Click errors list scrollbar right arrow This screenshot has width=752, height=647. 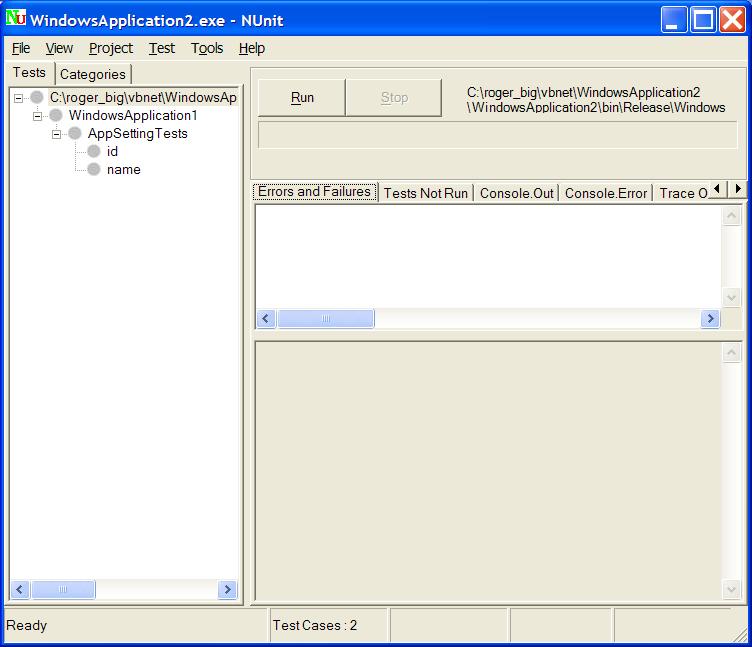(x=711, y=318)
